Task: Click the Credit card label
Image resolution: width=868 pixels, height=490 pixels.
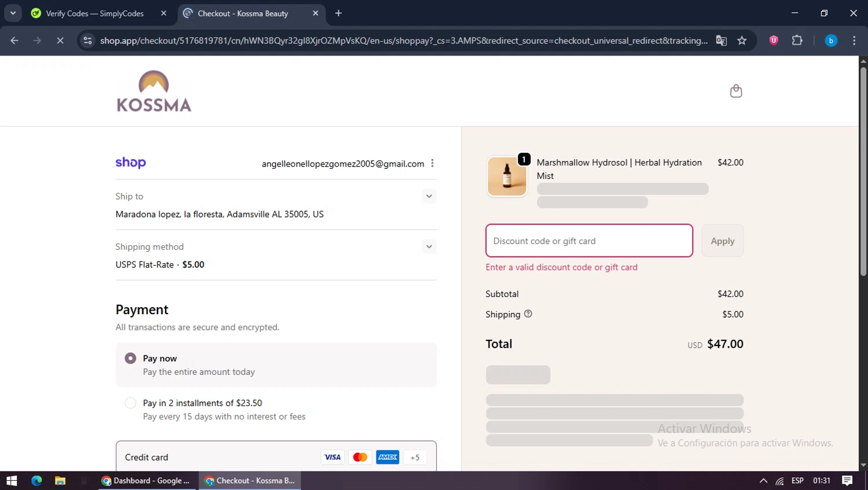Action: [x=146, y=457]
